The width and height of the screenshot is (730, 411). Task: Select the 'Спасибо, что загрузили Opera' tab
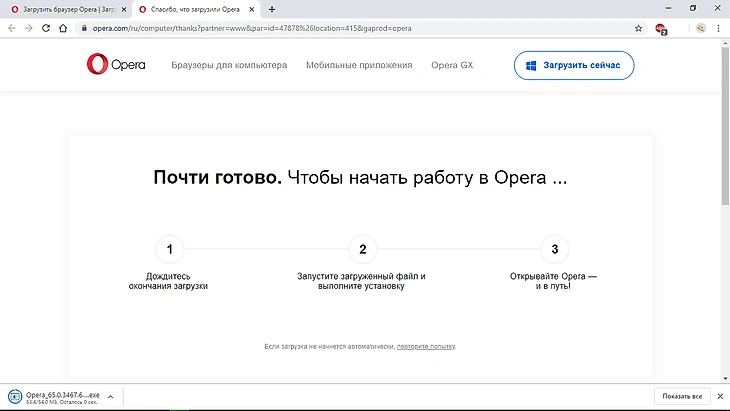coord(196,9)
